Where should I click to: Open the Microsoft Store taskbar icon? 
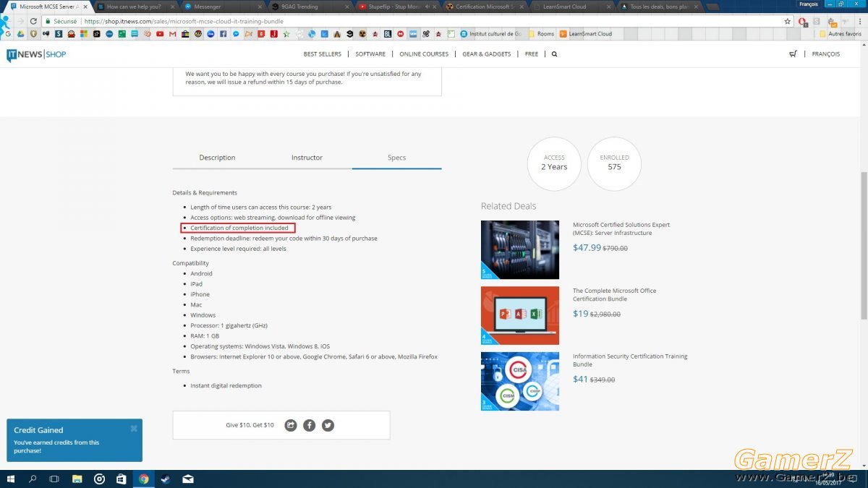pos(122,479)
